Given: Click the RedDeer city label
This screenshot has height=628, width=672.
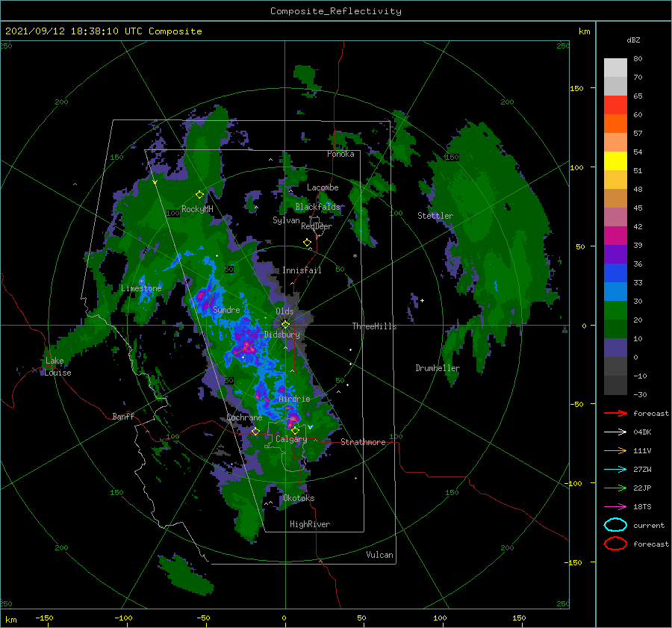Looking at the screenshot, I should [x=317, y=226].
